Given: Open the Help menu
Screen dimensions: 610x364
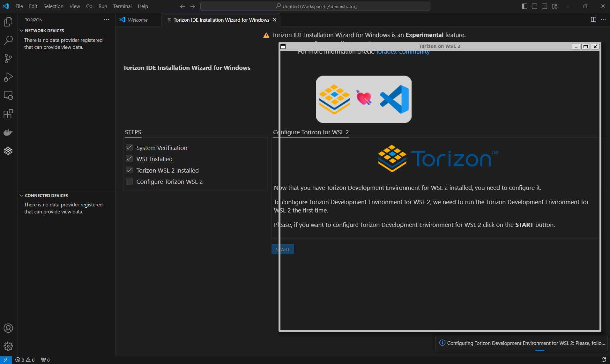Looking at the screenshot, I should [x=143, y=6].
